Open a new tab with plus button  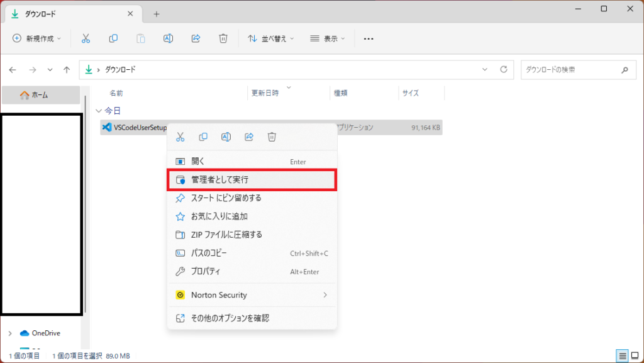pyautogui.click(x=157, y=14)
